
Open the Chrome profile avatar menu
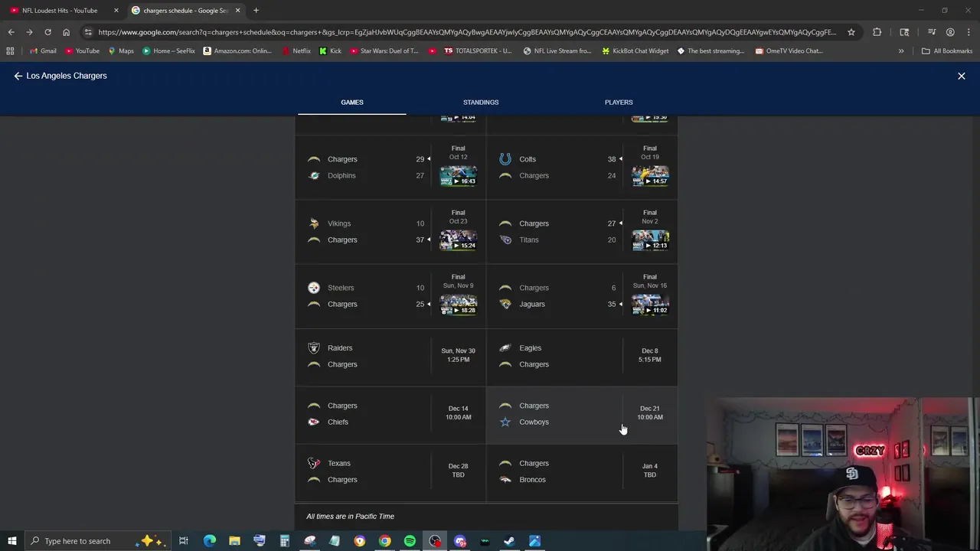(950, 32)
